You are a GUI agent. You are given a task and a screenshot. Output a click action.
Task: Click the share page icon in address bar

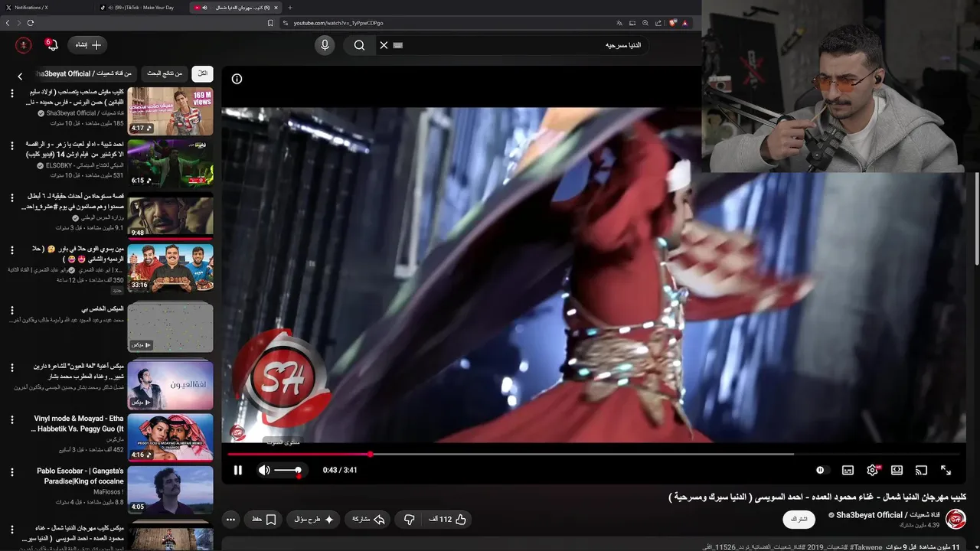point(658,23)
